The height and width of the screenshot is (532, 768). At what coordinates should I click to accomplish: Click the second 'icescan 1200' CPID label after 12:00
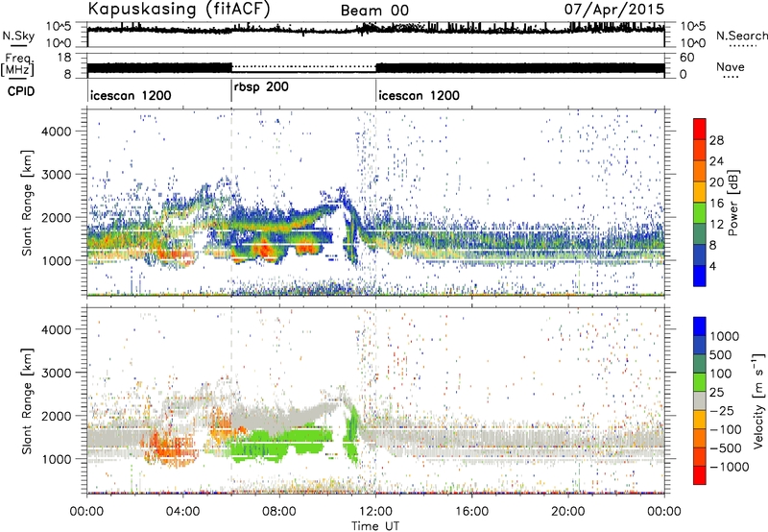coord(420,95)
